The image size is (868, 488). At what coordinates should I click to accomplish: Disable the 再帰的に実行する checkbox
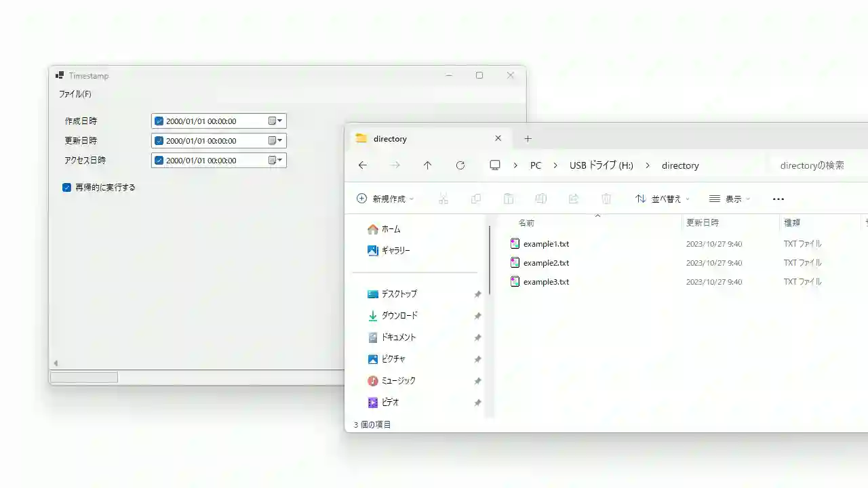point(67,188)
